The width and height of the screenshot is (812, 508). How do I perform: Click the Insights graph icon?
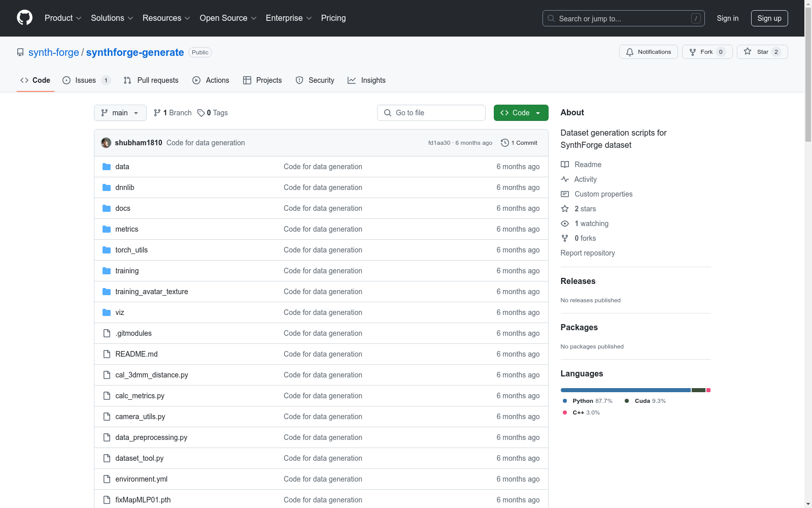click(352, 80)
